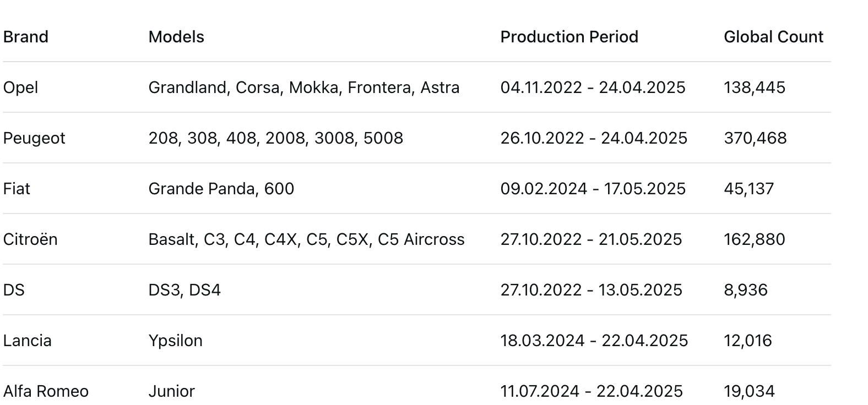Select the Fiat row brand name
The width and height of the screenshot is (868, 405).
(x=17, y=189)
